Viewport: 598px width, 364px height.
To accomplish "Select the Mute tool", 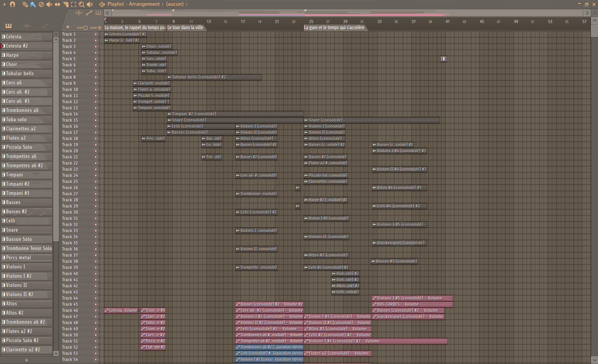I will pos(49,4).
